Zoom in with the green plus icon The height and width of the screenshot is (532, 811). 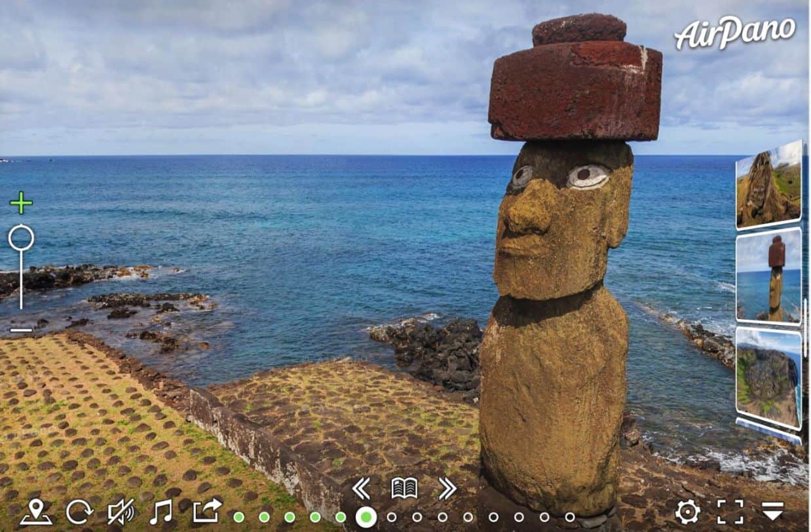(21, 203)
